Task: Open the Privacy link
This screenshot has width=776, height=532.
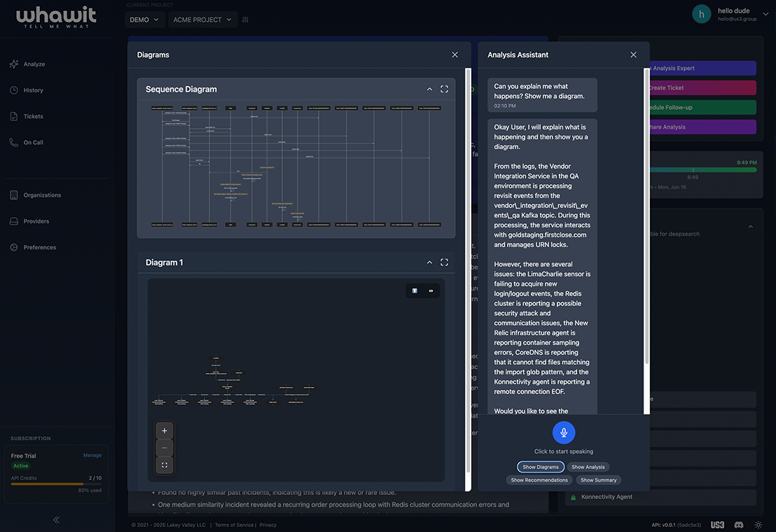Action: 268,525
